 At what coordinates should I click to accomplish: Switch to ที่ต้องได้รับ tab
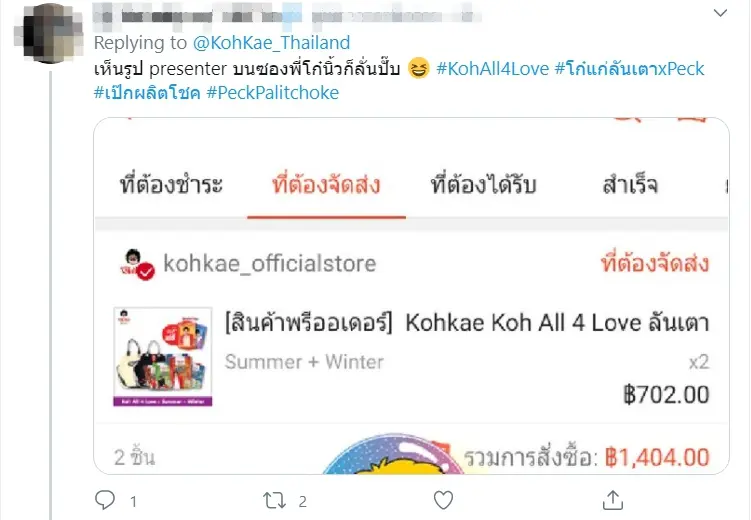[x=483, y=185]
